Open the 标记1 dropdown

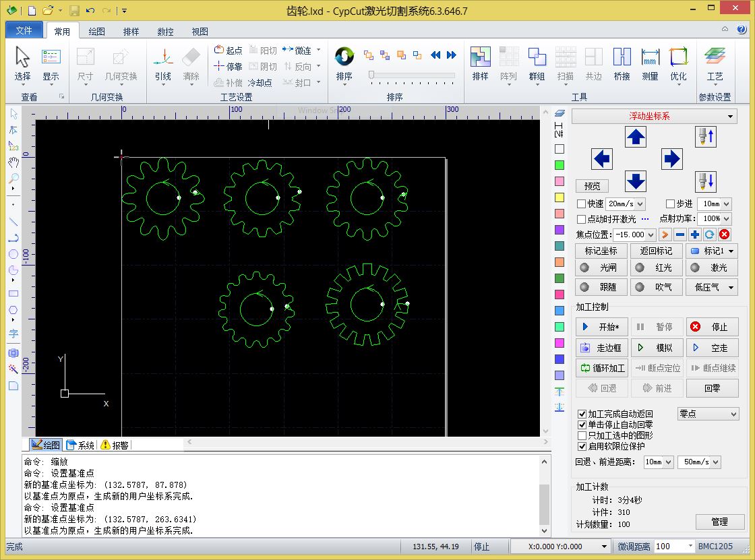pos(731,251)
